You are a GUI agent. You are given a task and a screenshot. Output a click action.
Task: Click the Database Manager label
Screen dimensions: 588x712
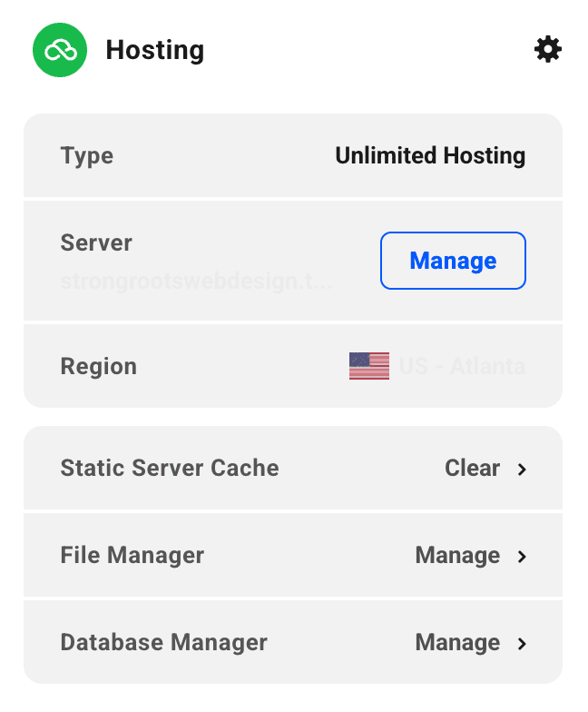point(163,643)
